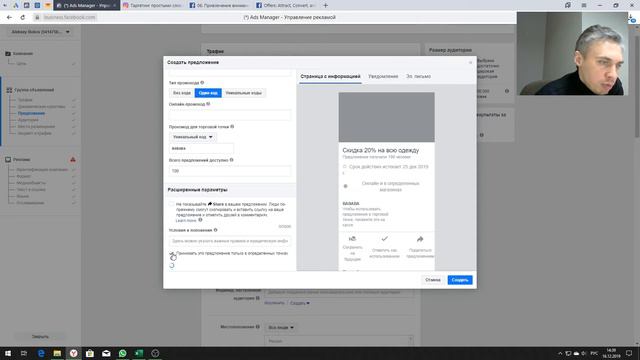The height and width of the screenshot is (360, 640).
Task: Open the Mail app from taskbar
Action: (106, 353)
